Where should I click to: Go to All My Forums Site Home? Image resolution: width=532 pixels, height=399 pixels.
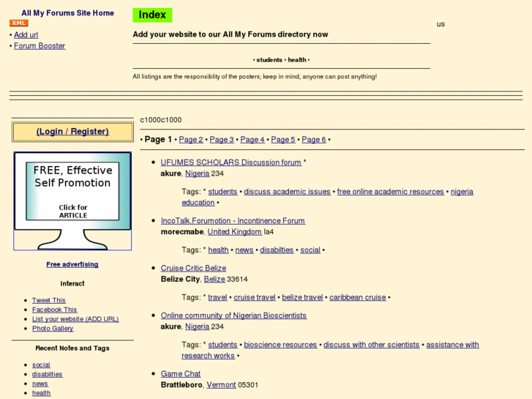pos(67,13)
